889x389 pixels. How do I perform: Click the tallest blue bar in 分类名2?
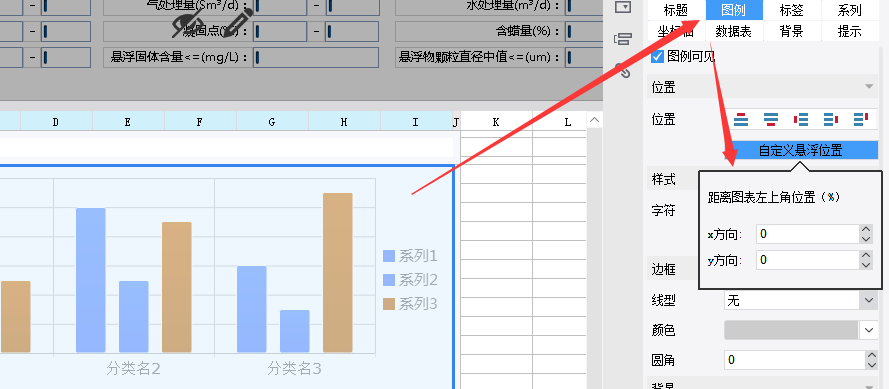click(x=91, y=280)
